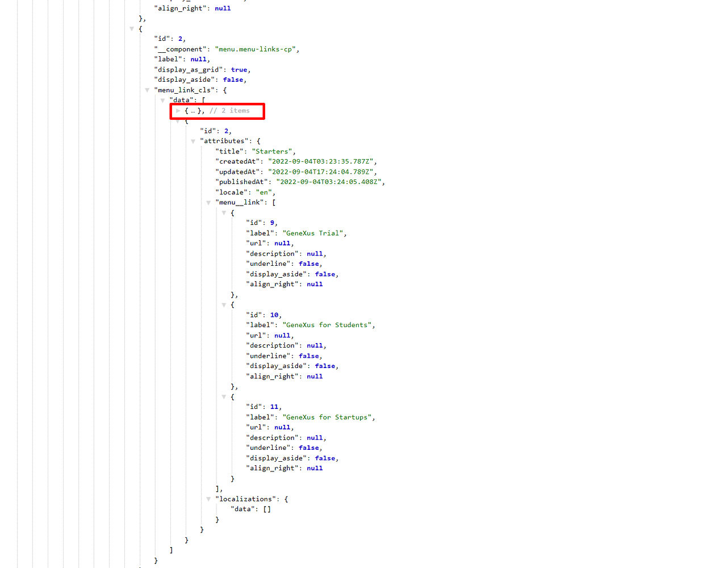Click the "label": null line near the top
This screenshot has height=568, width=728.
(x=182, y=59)
